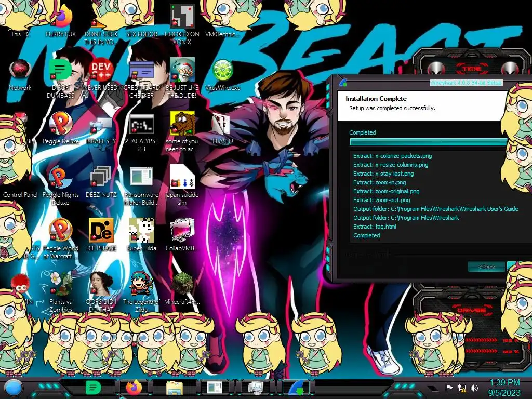532x399 pixels.
Task: Open the clock showing 1:39 PM
Action: (x=504, y=388)
